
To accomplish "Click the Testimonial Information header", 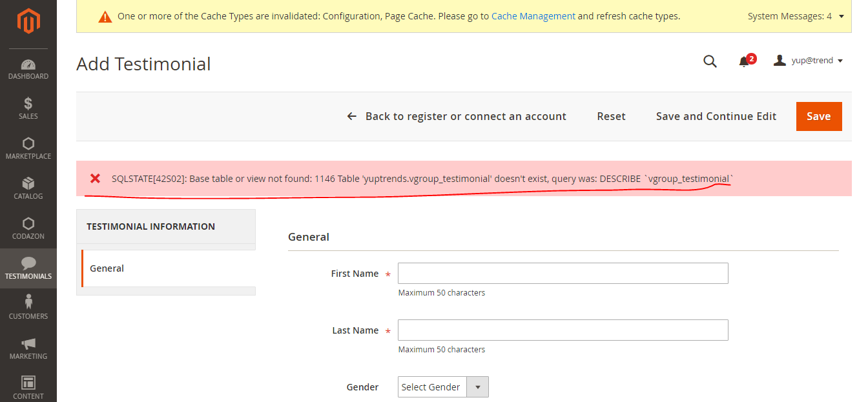I will point(150,226).
